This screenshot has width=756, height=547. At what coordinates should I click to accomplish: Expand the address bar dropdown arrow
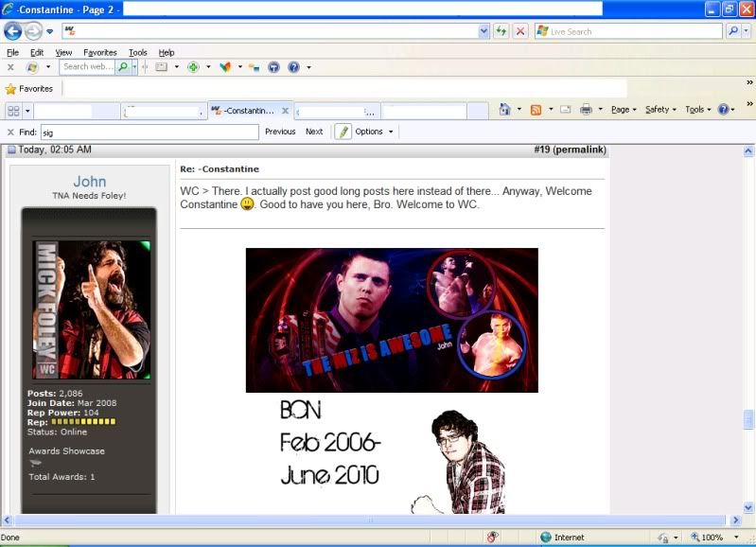[483, 31]
